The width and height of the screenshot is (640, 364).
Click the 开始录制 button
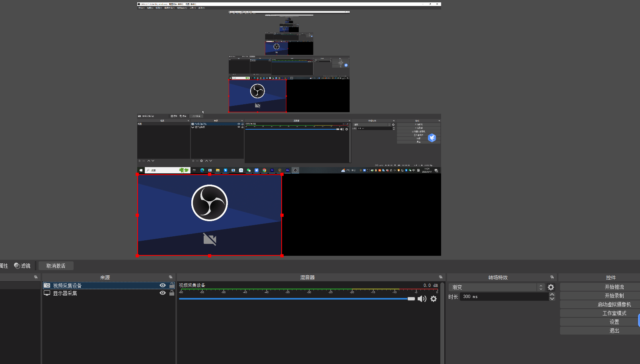click(x=614, y=296)
